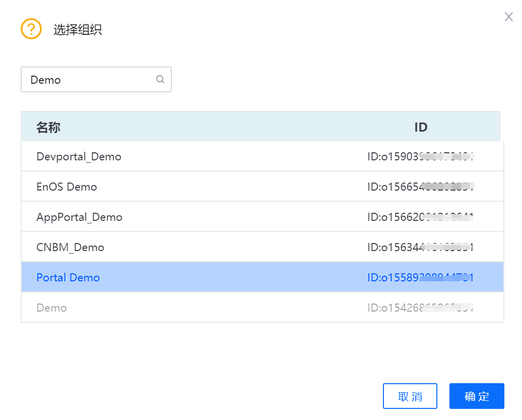The width and height of the screenshot is (522, 420).
Task: Click the 选择组织 dialog title
Action: click(78, 30)
